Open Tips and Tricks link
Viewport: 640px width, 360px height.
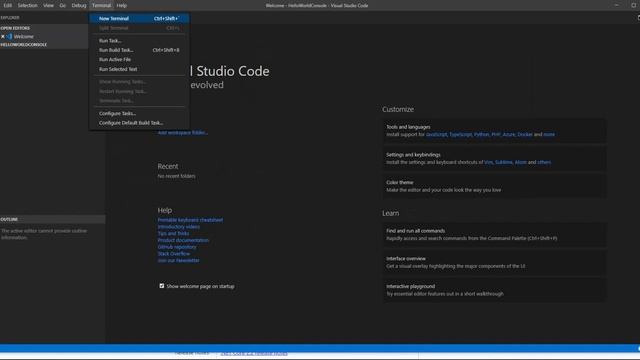[173, 233]
